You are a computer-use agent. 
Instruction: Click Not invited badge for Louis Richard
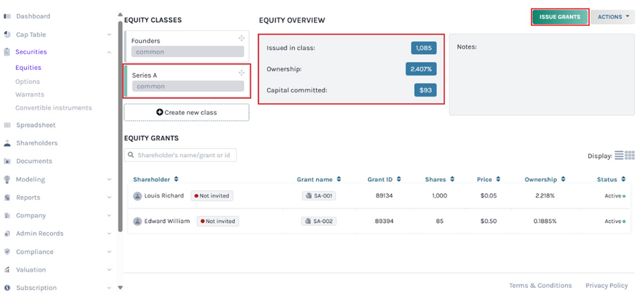(212, 196)
